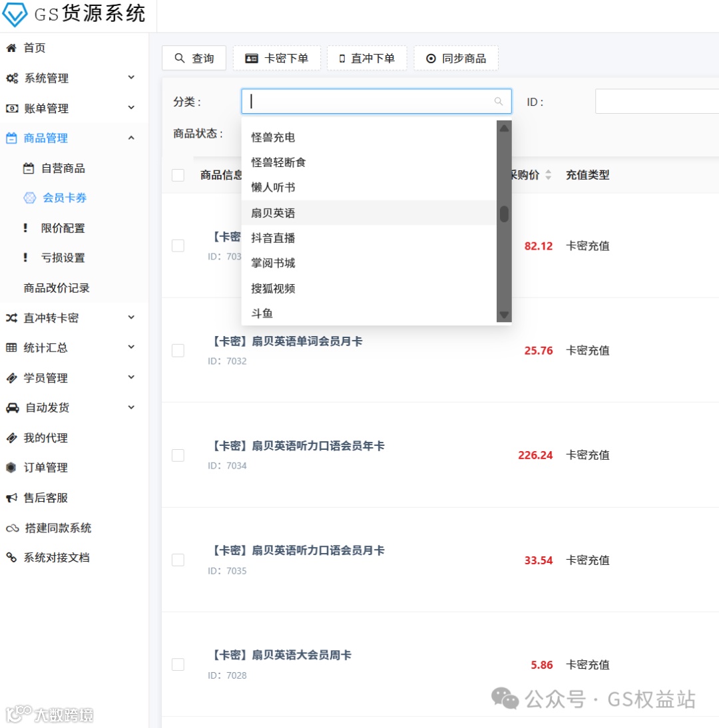Select 怪兽轻断食 from the list
719x728 pixels.
click(x=369, y=162)
